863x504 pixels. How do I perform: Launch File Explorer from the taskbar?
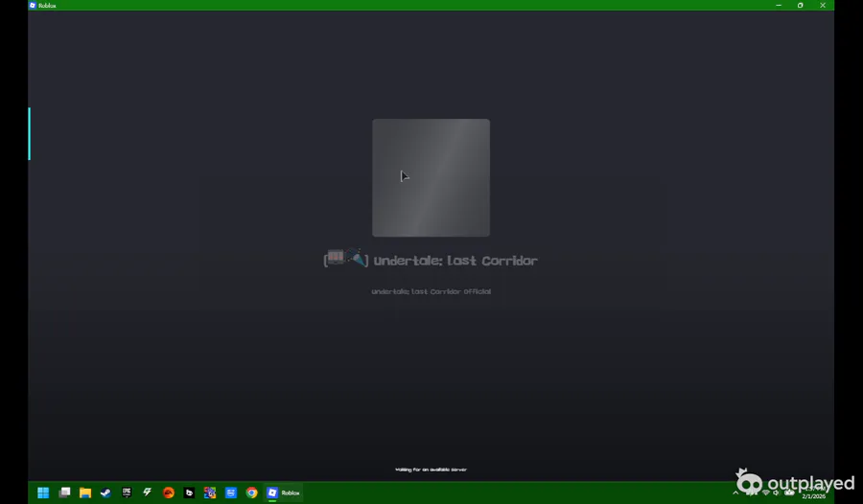(84, 493)
